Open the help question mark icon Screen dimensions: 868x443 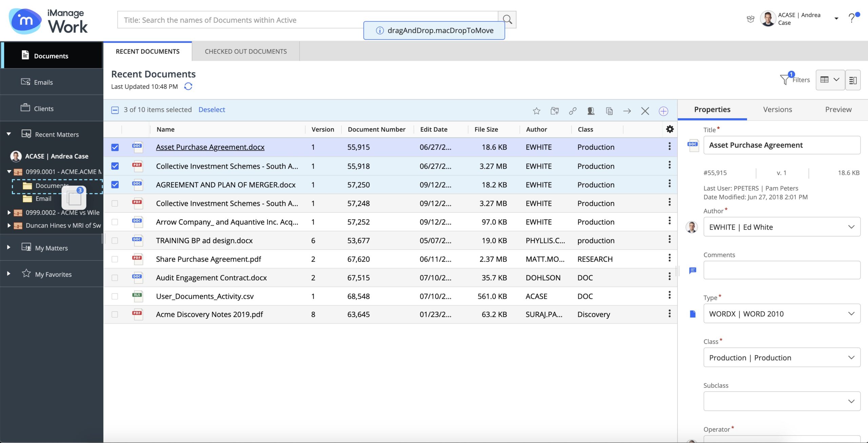pyautogui.click(x=851, y=18)
